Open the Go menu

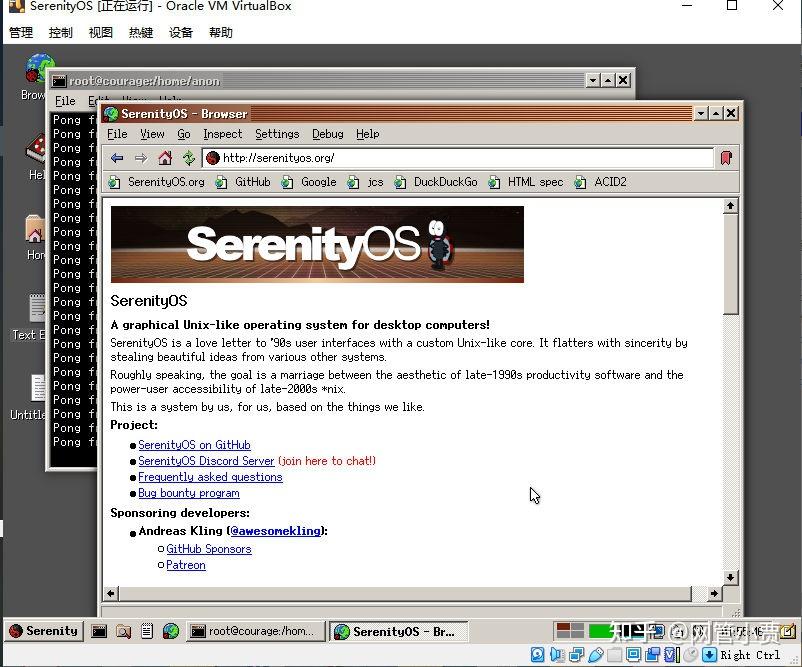point(184,134)
